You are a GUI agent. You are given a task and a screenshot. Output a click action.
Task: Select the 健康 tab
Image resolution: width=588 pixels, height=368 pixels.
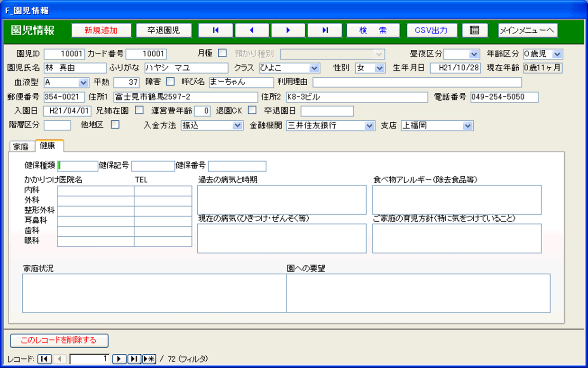click(48, 146)
